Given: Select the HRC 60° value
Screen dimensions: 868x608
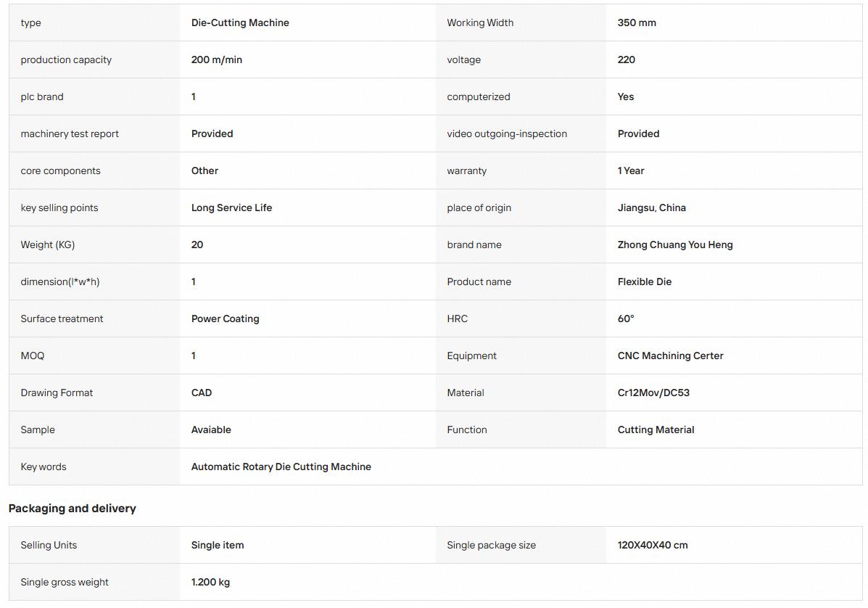Looking at the screenshot, I should point(626,319).
